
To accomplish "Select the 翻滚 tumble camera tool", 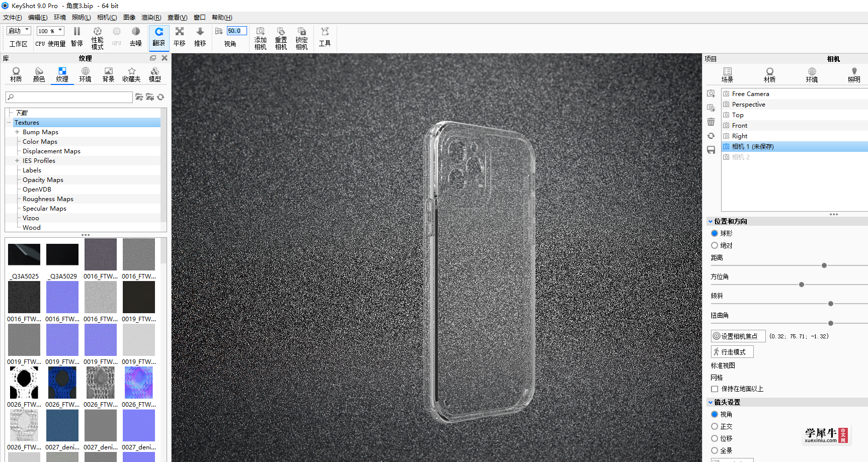I will click(159, 37).
